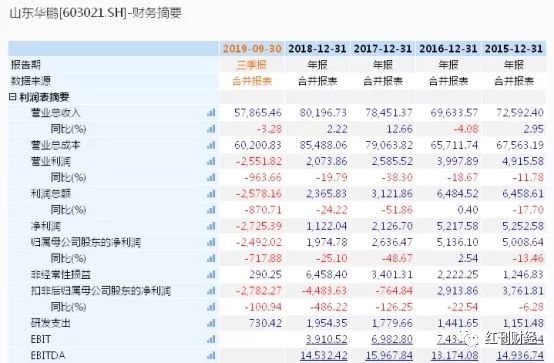The image size is (554, 363).
Task: Click the 营业总收入 value 57,865.46
Action: [258, 113]
